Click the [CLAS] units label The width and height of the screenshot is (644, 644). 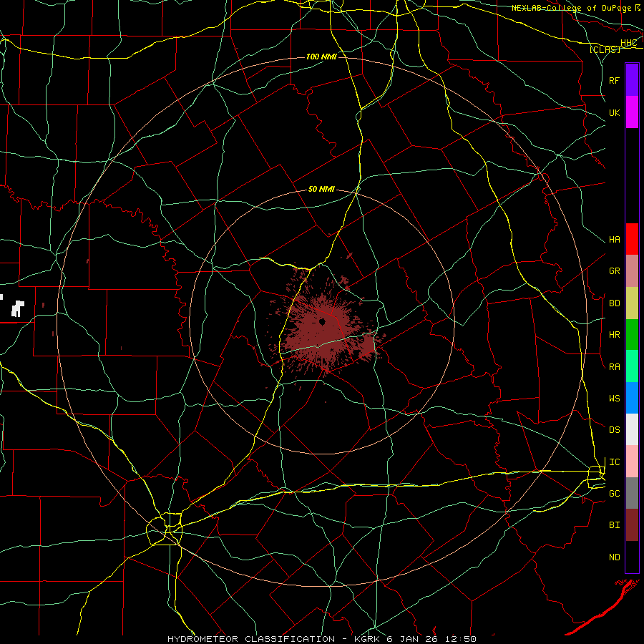coord(605,50)
